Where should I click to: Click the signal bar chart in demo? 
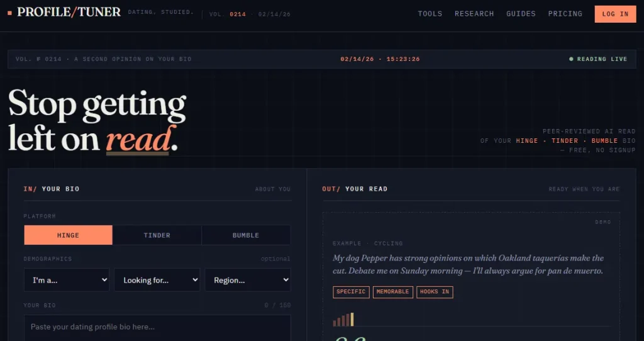point(343,319)
